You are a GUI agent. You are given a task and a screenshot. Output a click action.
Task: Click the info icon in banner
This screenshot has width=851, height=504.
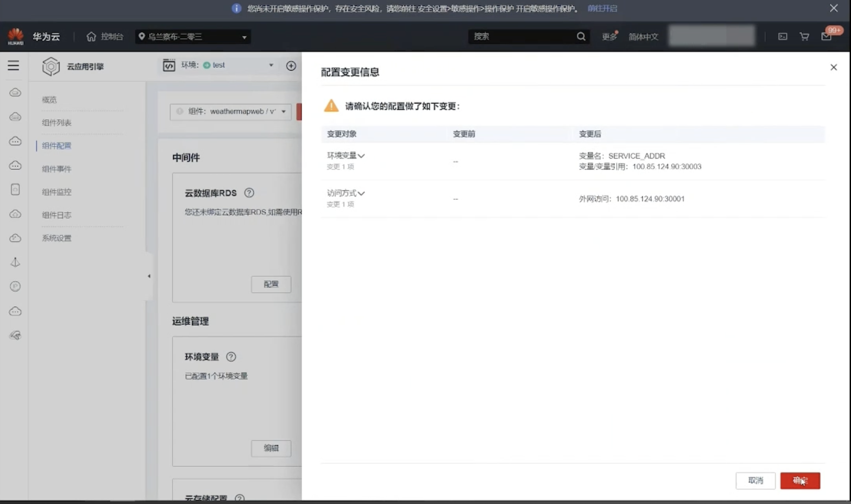click(236, 8)
